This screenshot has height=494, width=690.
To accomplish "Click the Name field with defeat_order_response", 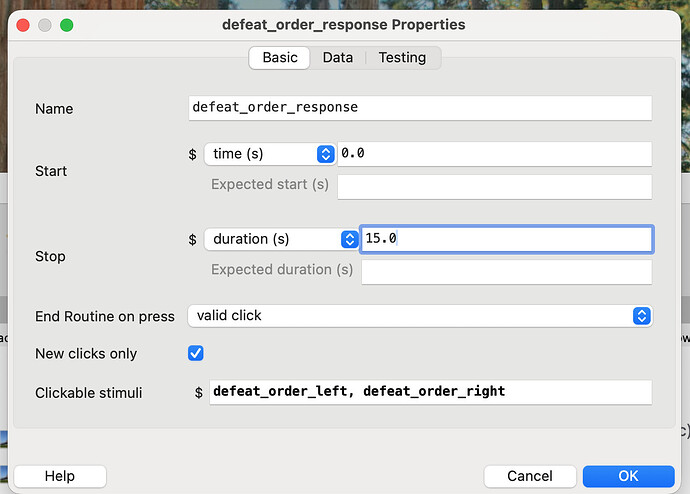I will pos(420,108).
